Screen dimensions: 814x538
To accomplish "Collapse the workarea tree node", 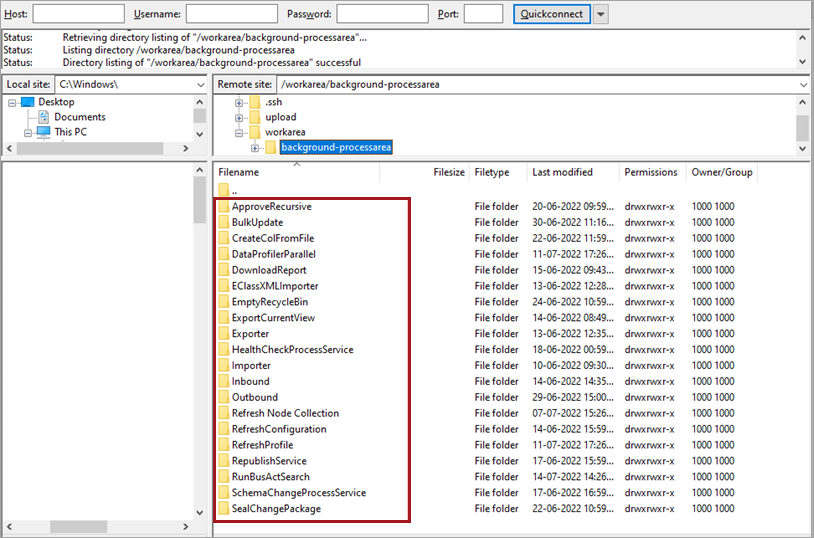I will pyautogui.click(x=240, y=132).
